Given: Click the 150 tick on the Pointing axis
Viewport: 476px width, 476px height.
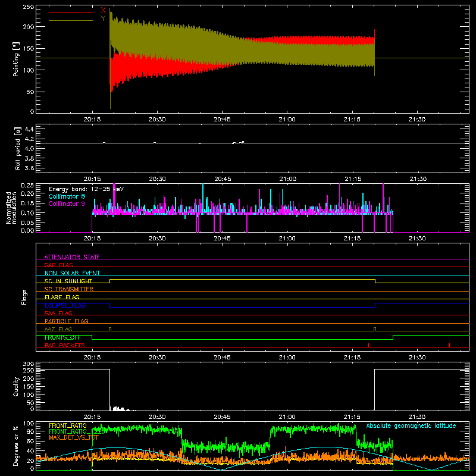Looking at the screenshot, I should pyautogui.click(x=29, y=48).
